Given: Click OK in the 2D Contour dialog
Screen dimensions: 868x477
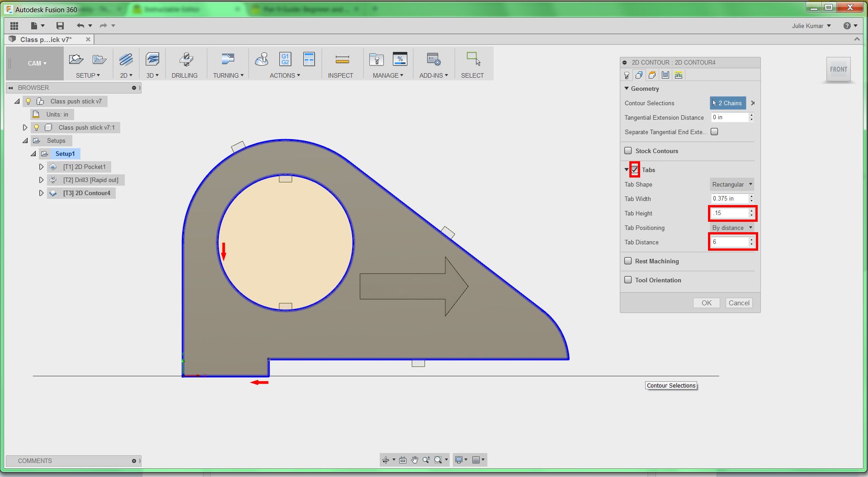Looking at the screenshot, I should tap(706, 303).
